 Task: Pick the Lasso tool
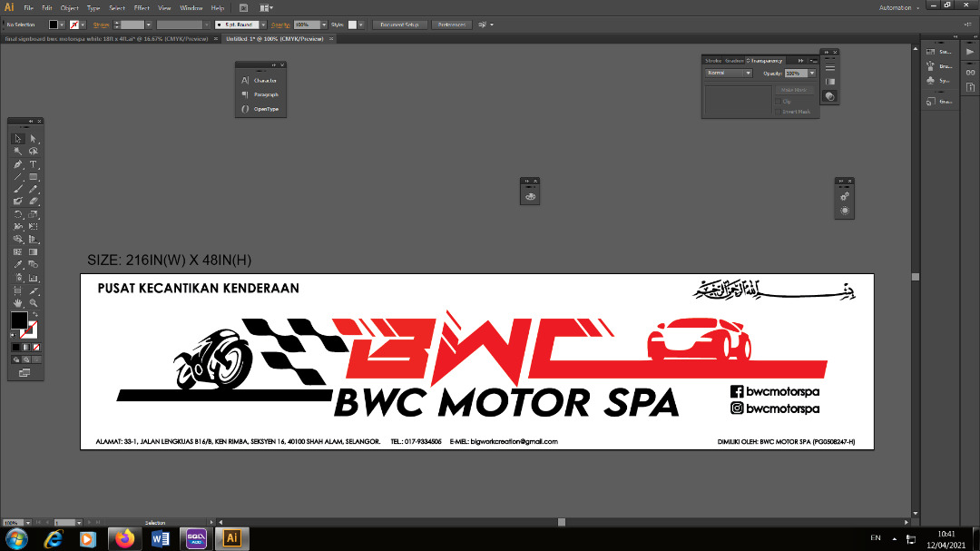[34, 152]
